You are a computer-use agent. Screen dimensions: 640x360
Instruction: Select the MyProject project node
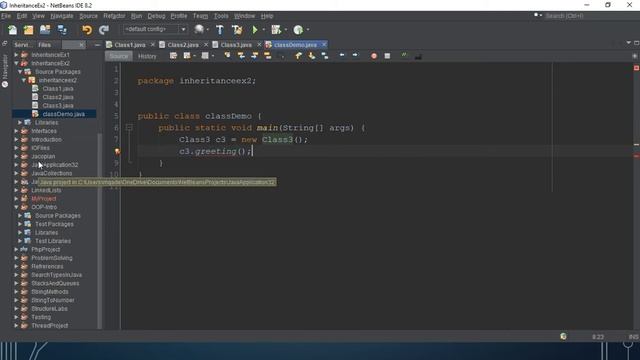pos(44,199)
